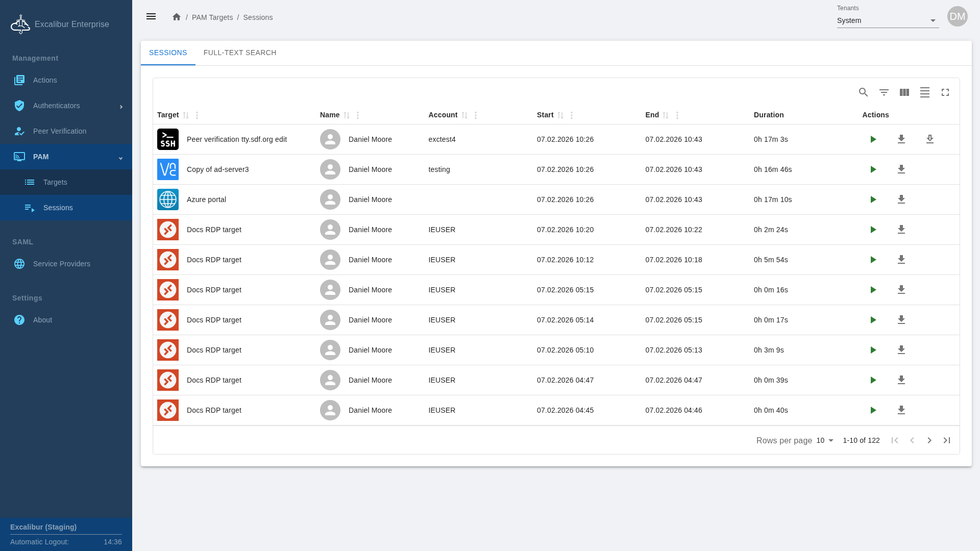Click the filter list icon
The width and height of the screenshot is (980, 551).
[x=884, y=92]
